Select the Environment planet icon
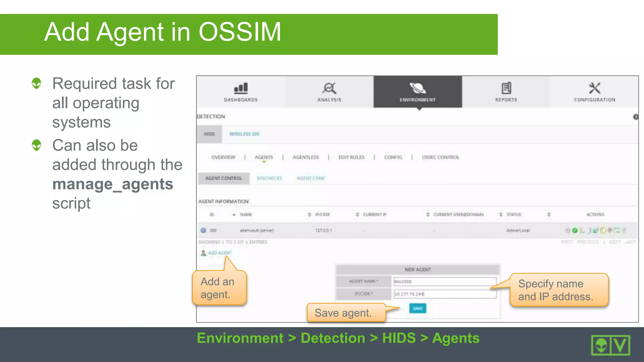Image resolution: width=644 pixels, height=362 pixels. coord(418,88)
